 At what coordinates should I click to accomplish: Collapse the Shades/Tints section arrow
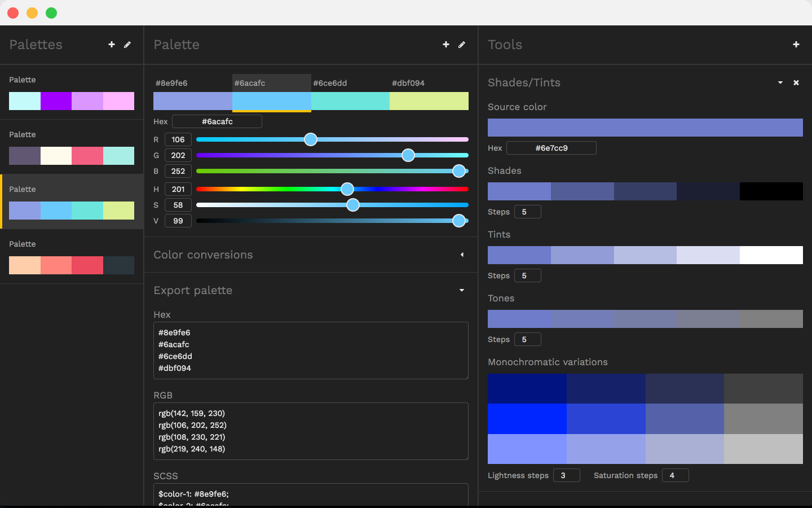click(x=780, y=83)
